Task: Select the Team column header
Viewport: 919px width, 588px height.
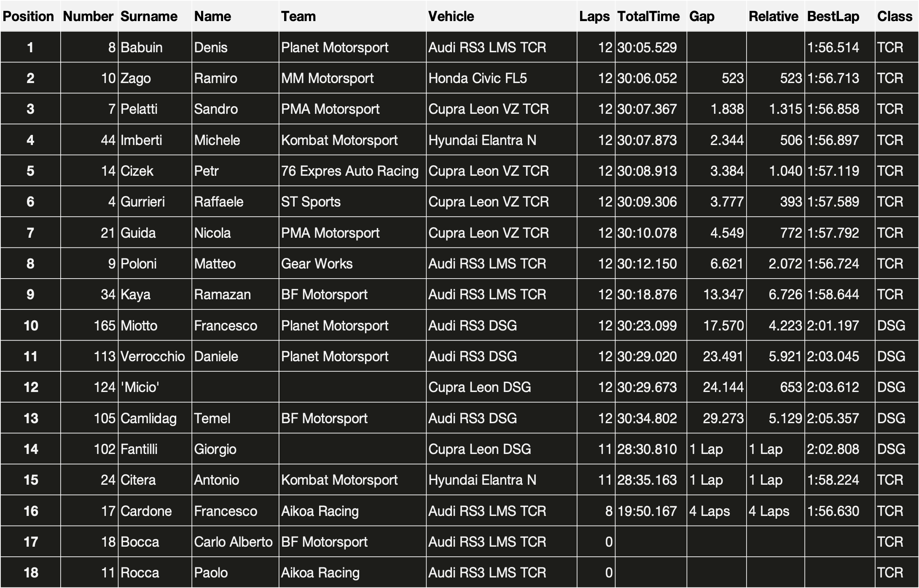Action: pyautogui.click(x=298, y=16)
